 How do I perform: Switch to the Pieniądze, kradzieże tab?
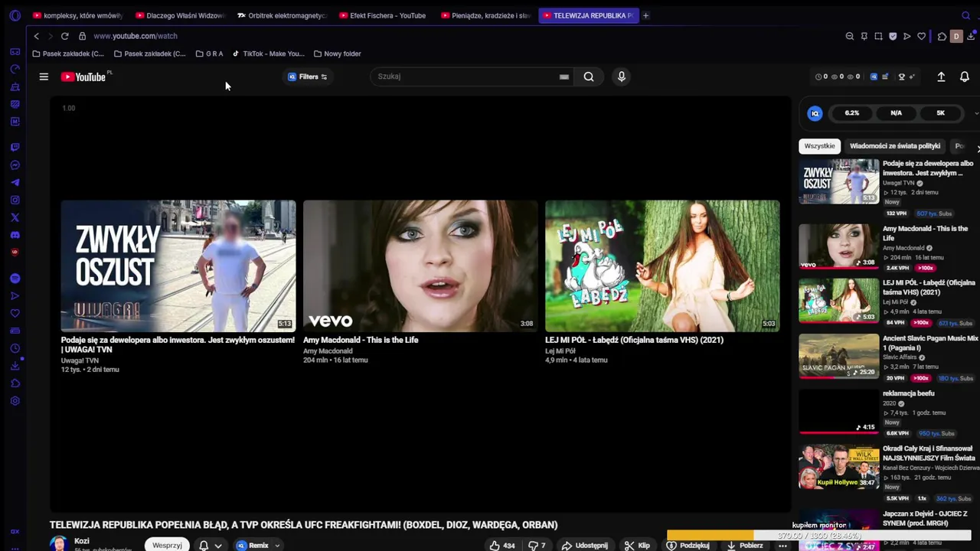tap(485, 15)
